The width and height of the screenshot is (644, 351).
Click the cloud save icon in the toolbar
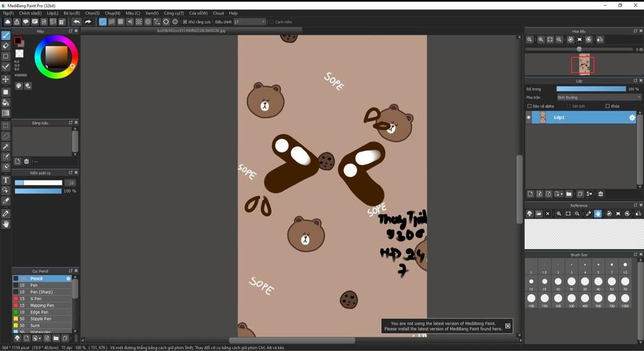8,22
